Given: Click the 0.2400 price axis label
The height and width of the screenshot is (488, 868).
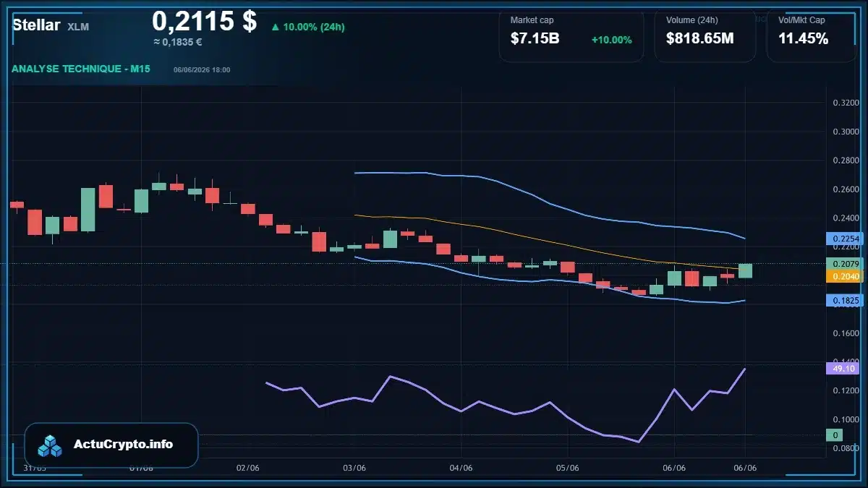Looking at the screenshot, I should click(846, 218).
